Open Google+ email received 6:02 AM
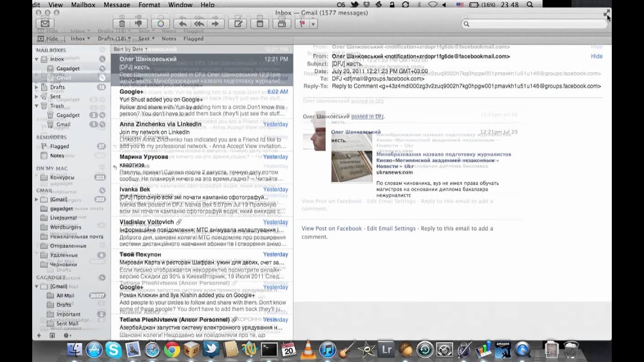The image size is (644, 362). click(202, 103)
